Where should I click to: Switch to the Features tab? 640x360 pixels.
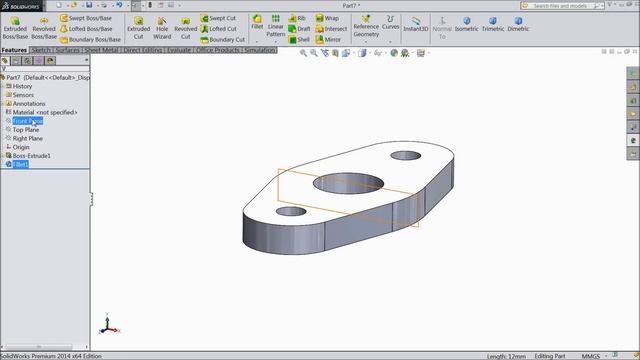click(x=14, y=50)
